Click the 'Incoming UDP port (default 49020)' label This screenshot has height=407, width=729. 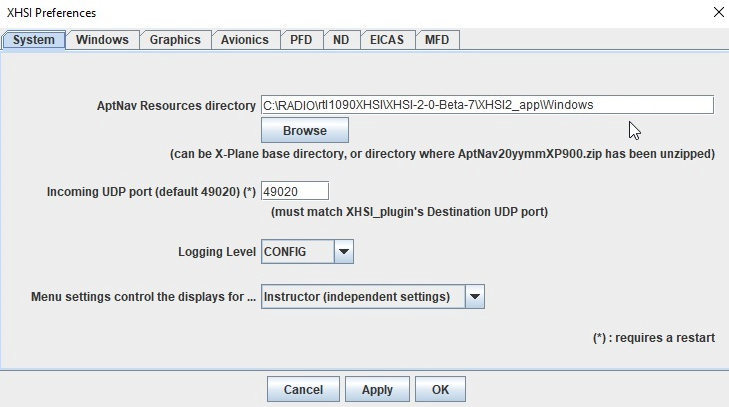pyautogui.click(x=152, y=192)
